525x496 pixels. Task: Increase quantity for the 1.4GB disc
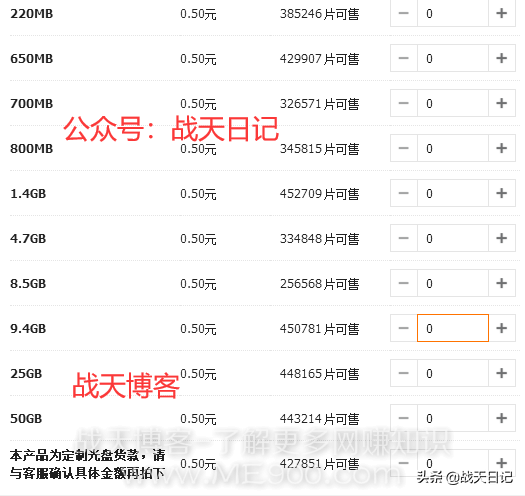tap(502, 193)
